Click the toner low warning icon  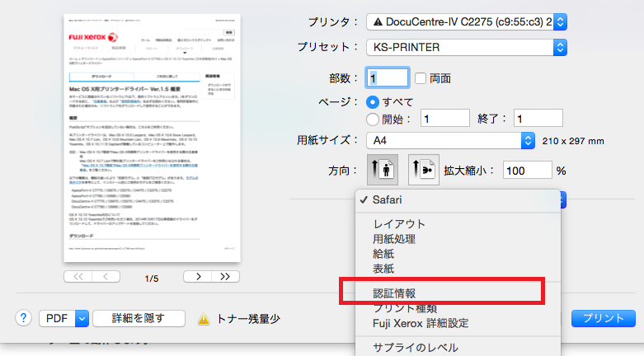[x=204, y=320]
